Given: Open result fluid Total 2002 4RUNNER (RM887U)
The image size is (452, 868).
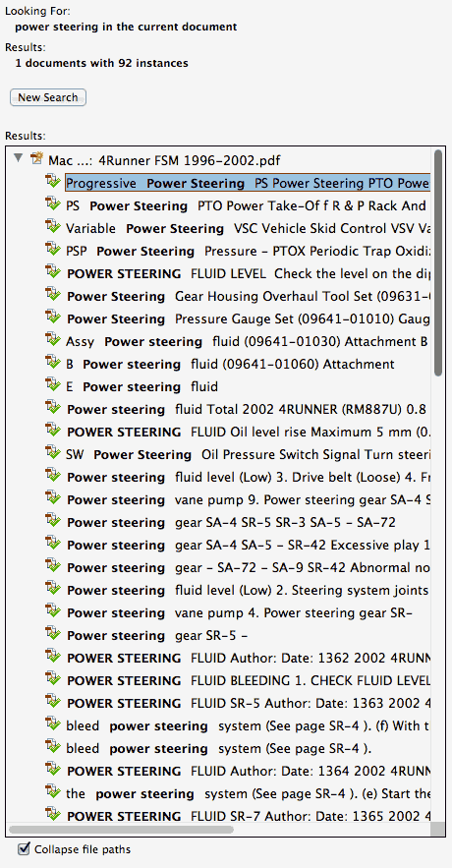Looking at the screenshot, I should (x=247, y=410).
